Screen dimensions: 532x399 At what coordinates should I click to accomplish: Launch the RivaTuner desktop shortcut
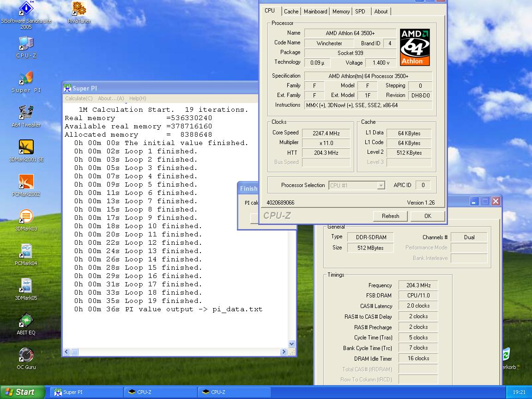pyautogui.click(x=79, y=9)
